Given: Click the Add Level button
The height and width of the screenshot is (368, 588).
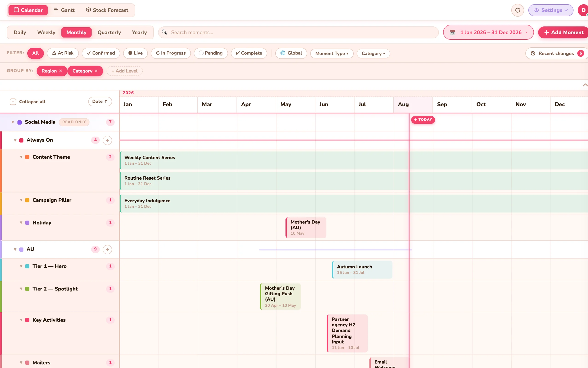Looking at the screenshot, I should [124, 71].
